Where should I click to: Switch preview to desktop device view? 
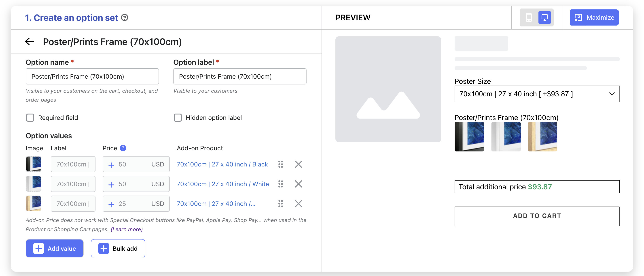click(544, 17)
